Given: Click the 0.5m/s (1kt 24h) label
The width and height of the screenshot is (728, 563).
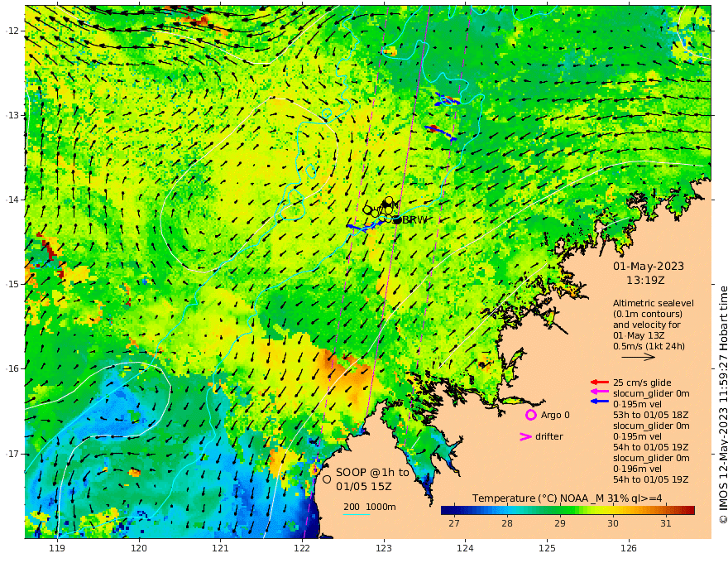Looking at the screenshot, I should 649,346.
